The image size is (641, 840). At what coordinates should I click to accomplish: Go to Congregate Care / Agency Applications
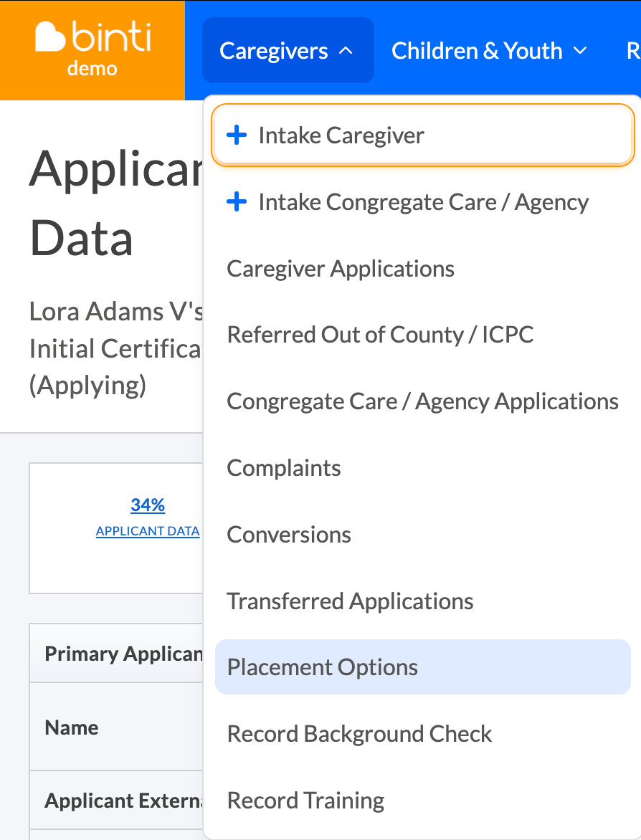(422, 401)
